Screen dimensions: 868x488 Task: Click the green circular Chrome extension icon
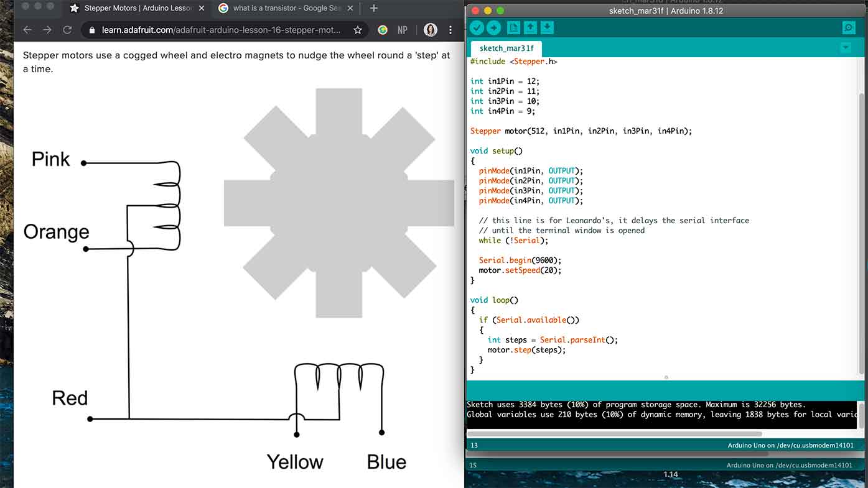pyautogui.click(x=383, y=30)
